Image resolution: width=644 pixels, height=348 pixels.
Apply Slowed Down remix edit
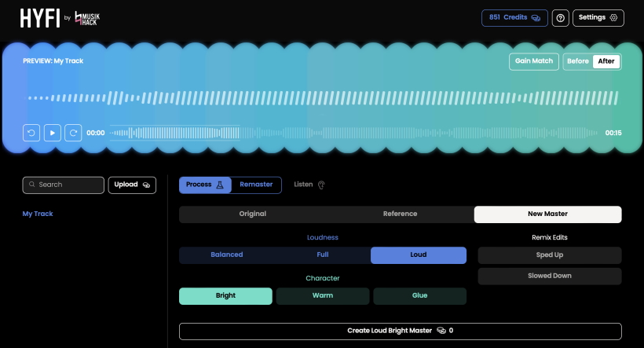coord(550,276)
